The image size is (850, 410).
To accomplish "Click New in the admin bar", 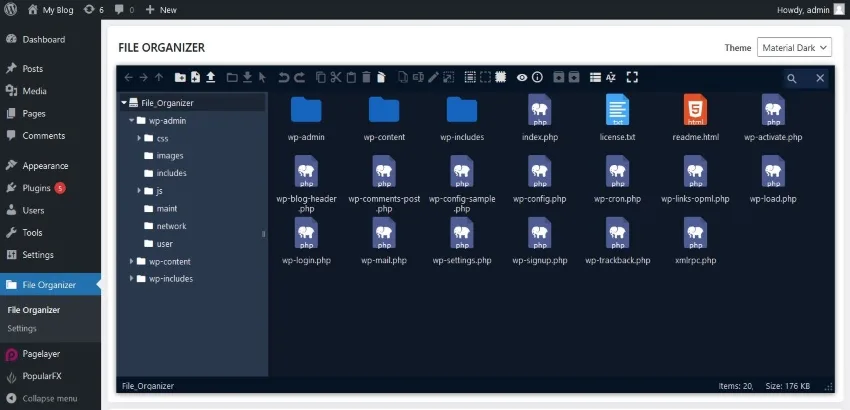I will click(x=161, y=10).
